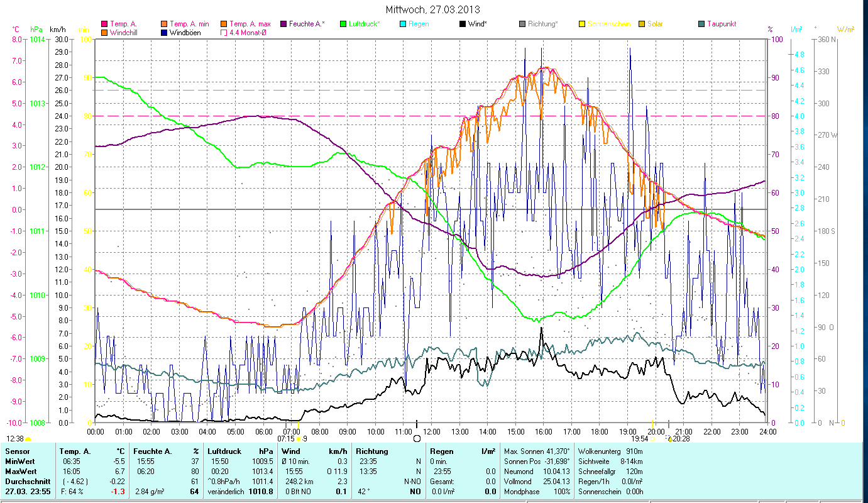Click the black Wind legend square
The height and width of the screenshot is (503, 868).
pyautogui.click(x=463, y=25)
